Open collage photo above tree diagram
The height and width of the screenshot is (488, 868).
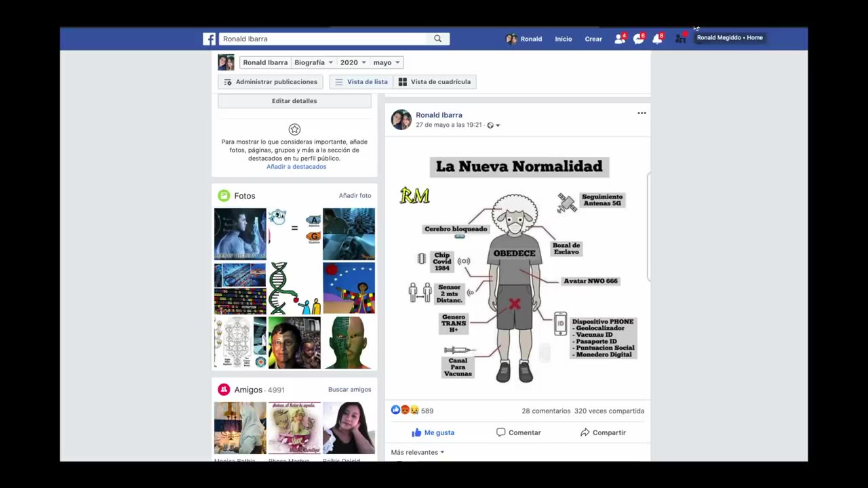(240, 288)
